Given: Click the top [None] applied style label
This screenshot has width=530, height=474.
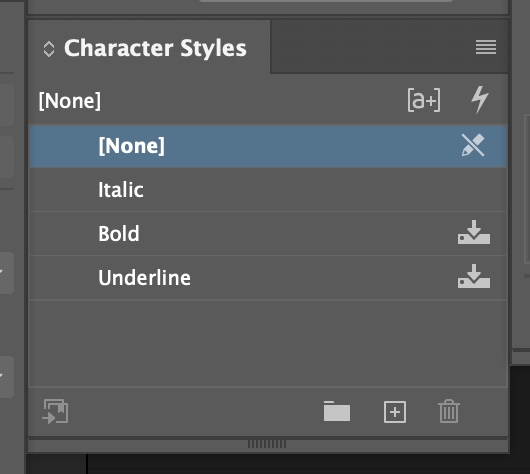Looking at the screenshot, I should (70, 101).
